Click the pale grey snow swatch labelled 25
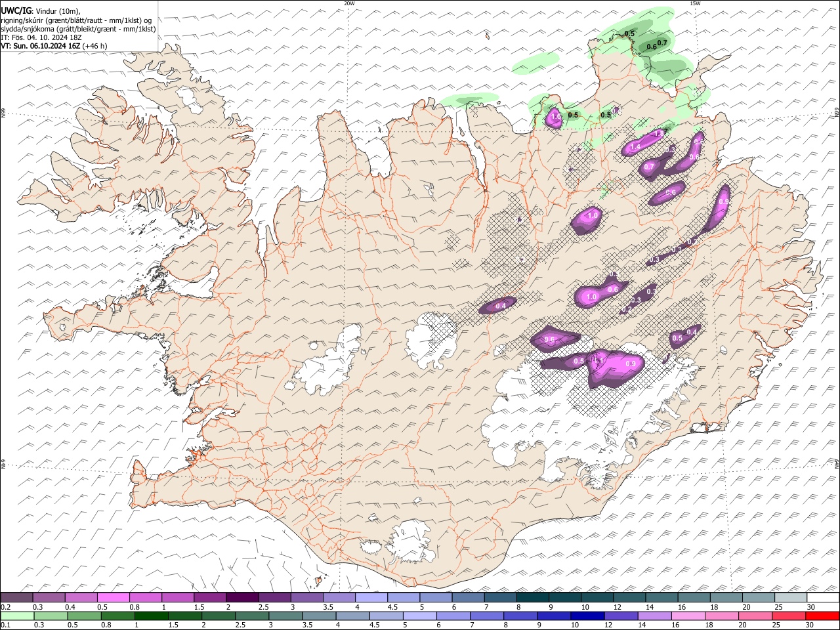Viewport: 840px width, 630px height. [x=791, y=598]
